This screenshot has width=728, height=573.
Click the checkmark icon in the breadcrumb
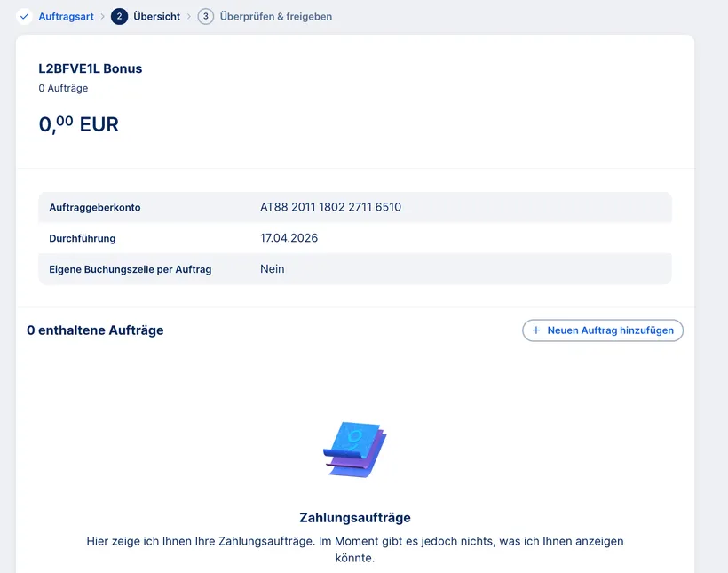click(x=23, y=15)
